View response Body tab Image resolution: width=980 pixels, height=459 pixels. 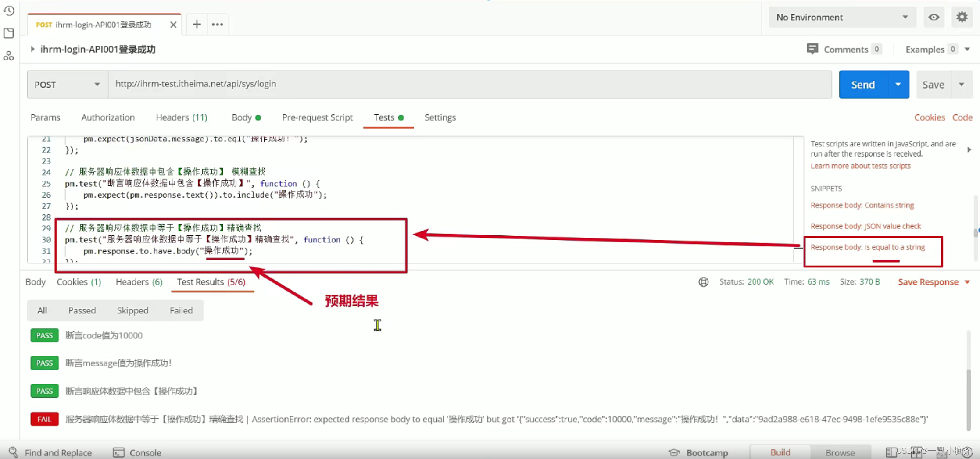[36, 282]
